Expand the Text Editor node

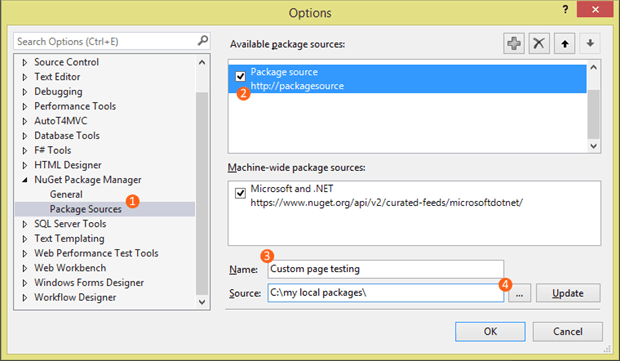[25, 77]
